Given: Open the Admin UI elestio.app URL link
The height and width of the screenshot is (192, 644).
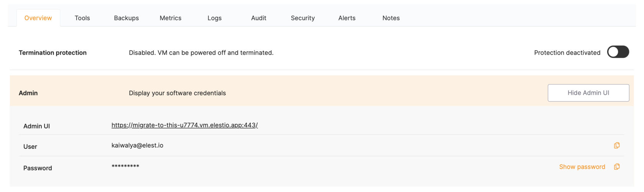Looking at the screenshot, I should click(184, 125).
